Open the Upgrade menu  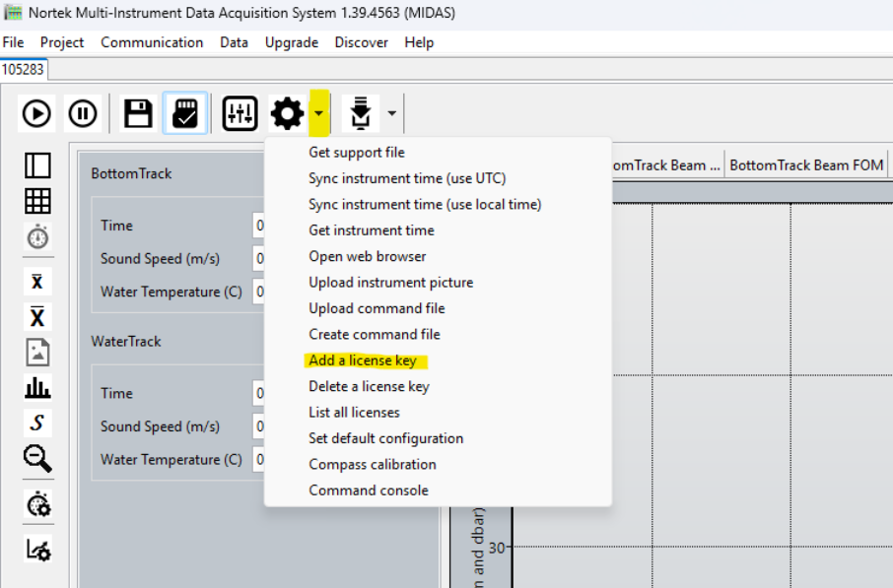tap(291, 42)
